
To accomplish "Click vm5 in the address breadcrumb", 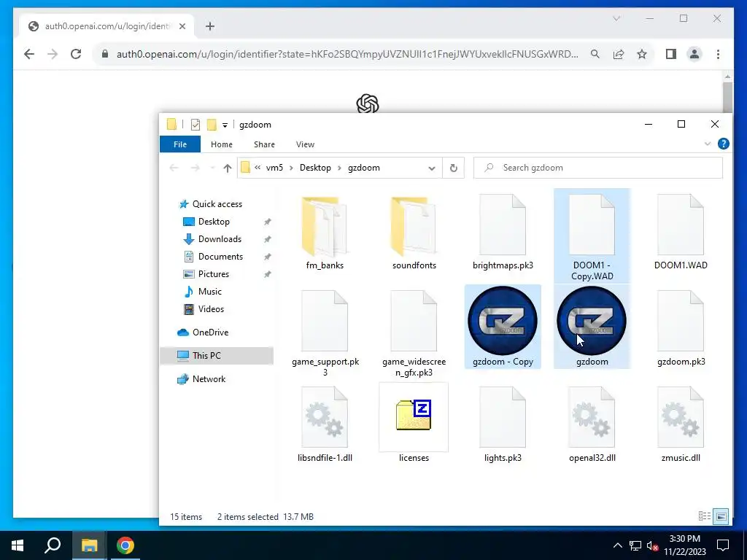I will [x=274, y=168].
